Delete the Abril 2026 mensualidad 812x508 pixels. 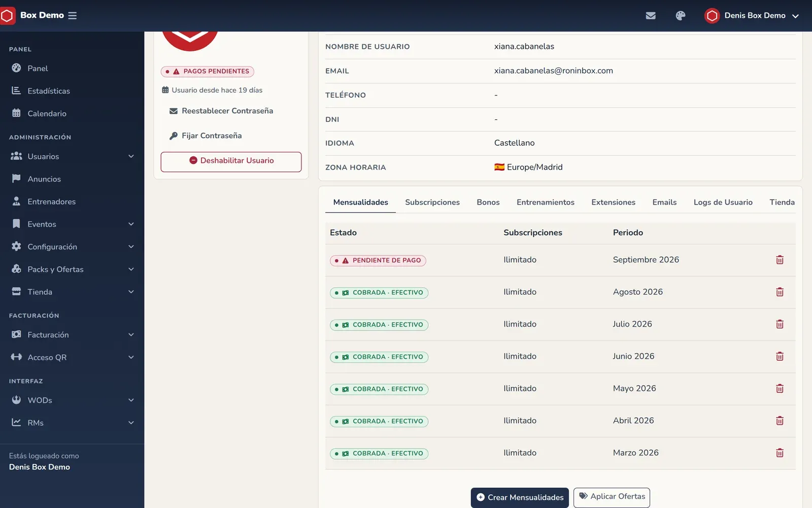pyautogui.click(x=780, y=421)
